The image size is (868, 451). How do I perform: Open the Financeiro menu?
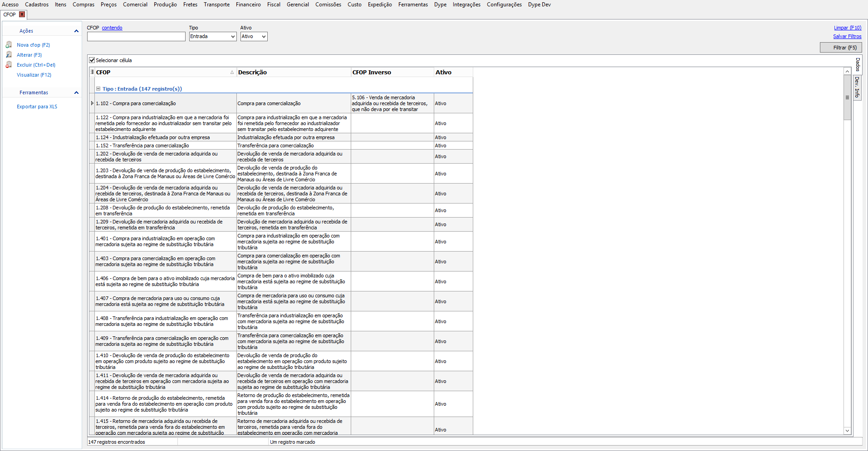tap(248, 5)
